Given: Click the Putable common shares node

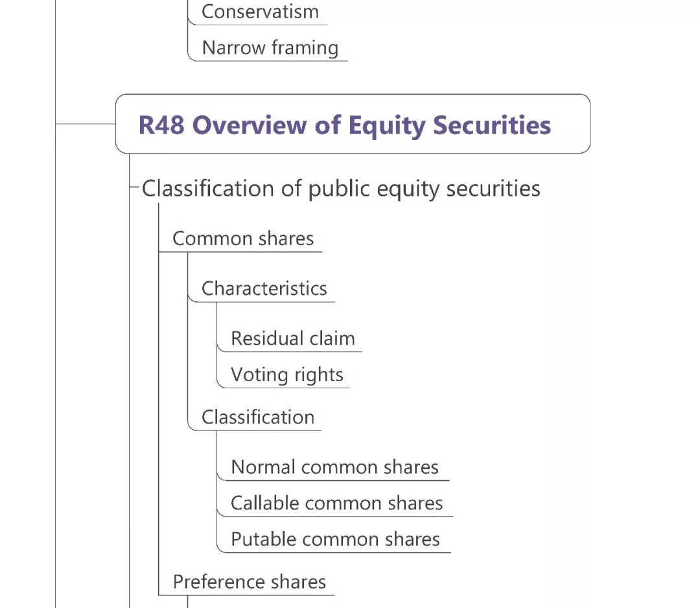Looking at the screenshot, I should pos(335,539).
